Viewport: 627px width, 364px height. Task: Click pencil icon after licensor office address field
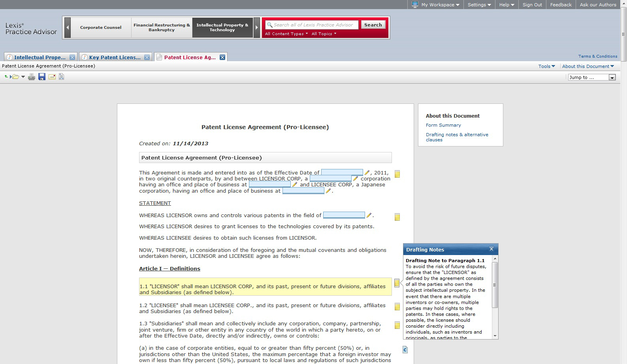point(295,184)
